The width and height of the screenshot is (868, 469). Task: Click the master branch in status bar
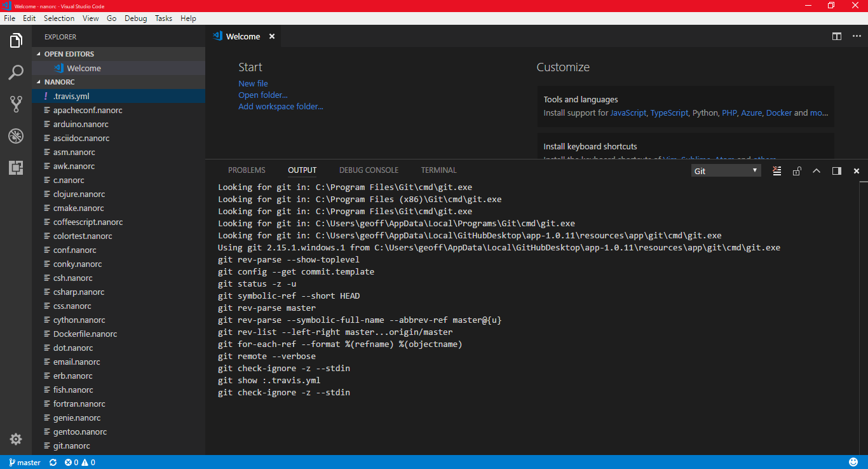24,463
